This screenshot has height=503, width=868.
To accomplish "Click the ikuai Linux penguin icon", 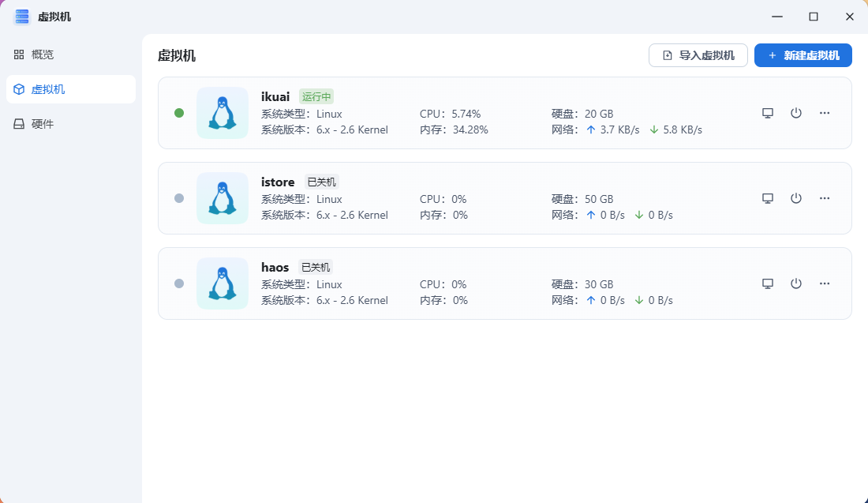I will pyautogui.click(x=223, y=113).
